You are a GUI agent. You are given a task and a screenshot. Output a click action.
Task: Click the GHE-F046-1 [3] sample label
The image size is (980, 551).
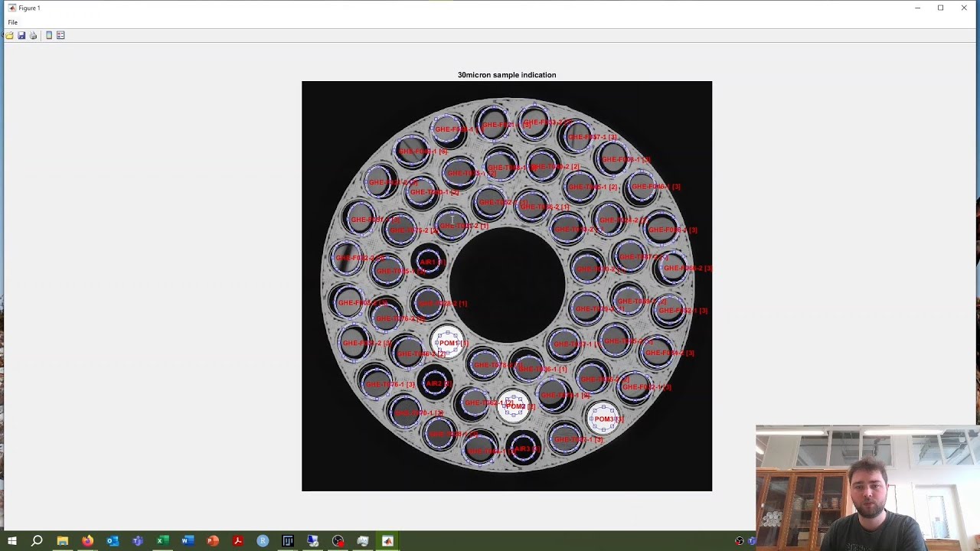[x=656, y=187]
